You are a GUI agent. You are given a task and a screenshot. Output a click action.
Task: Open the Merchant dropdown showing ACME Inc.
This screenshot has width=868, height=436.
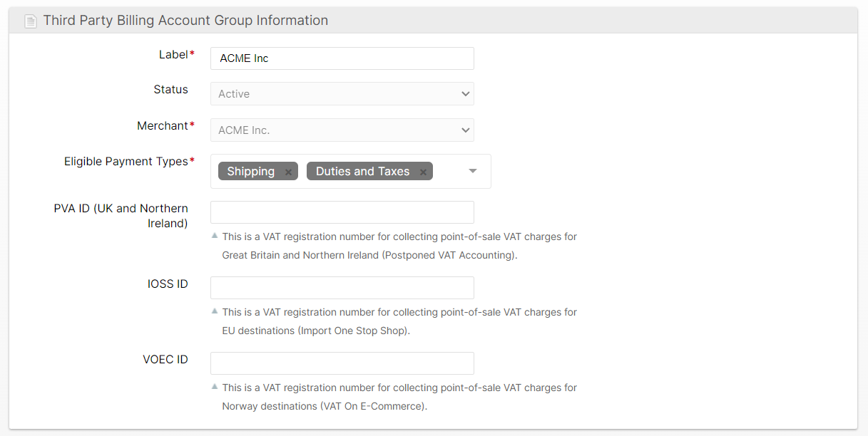(x=342, y=130)
